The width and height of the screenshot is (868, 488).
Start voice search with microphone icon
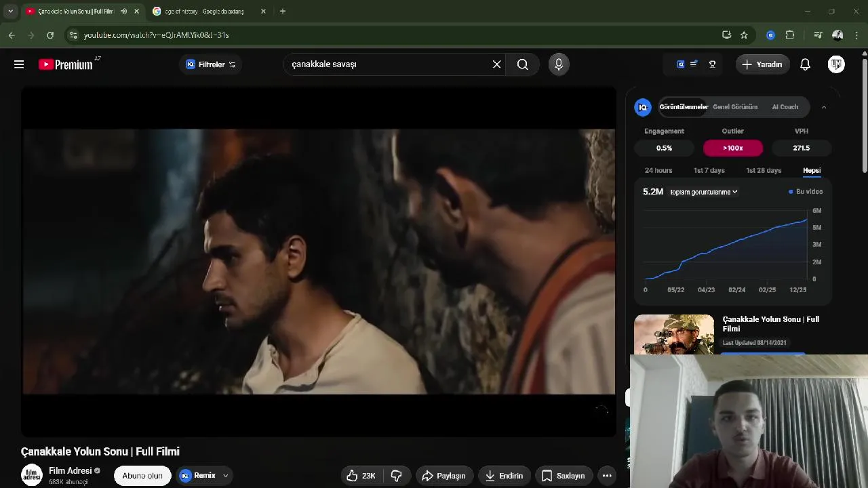click(559, 64)
